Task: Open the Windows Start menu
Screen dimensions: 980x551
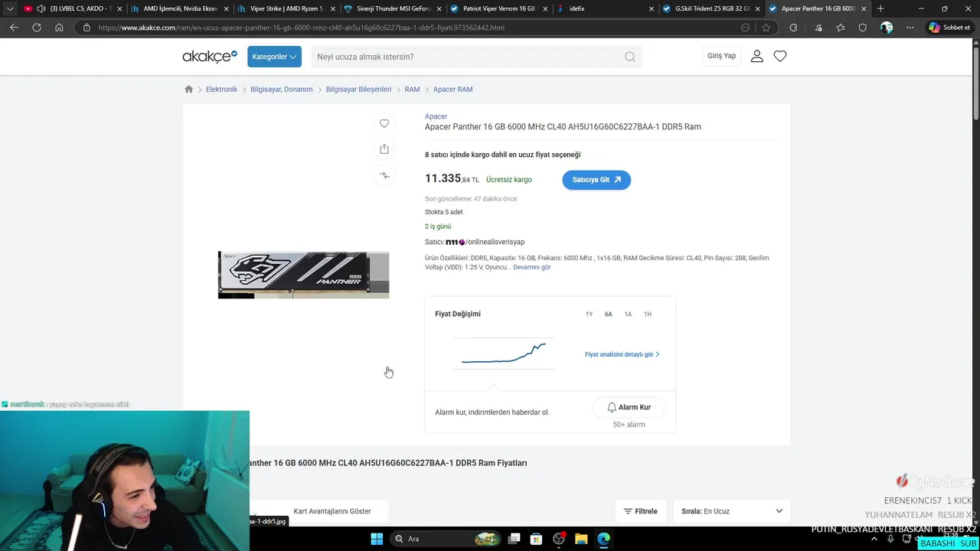Action: 377,539
